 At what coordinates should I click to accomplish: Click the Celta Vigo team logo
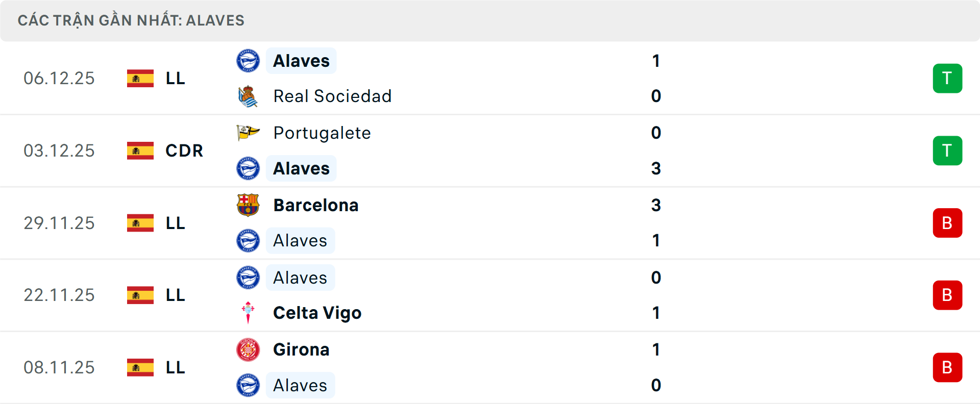pyautogui.click(x=248, y=313)
